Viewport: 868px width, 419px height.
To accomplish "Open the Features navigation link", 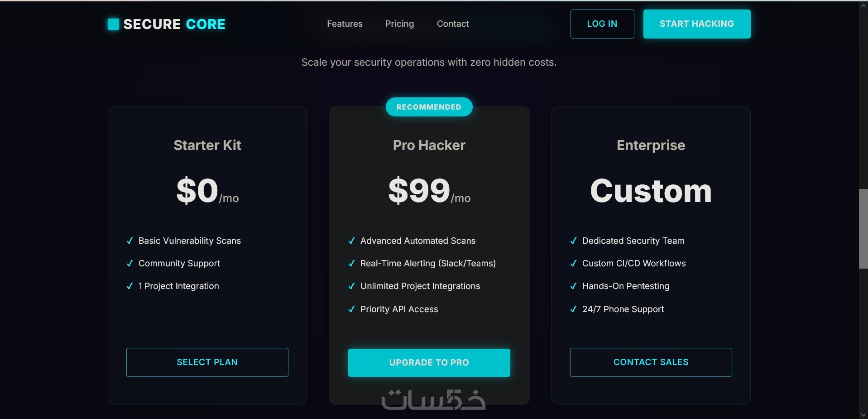I will pyautogui.click(x=345, y=24).
